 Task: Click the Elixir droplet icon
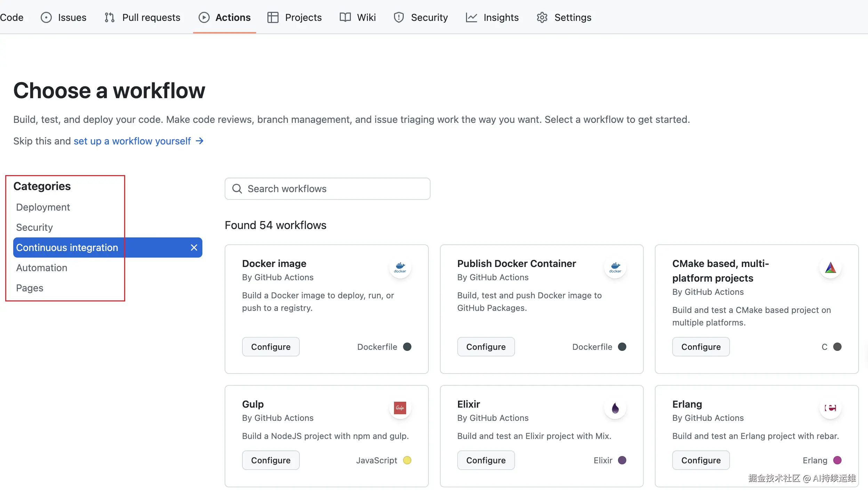click(615, 408)
